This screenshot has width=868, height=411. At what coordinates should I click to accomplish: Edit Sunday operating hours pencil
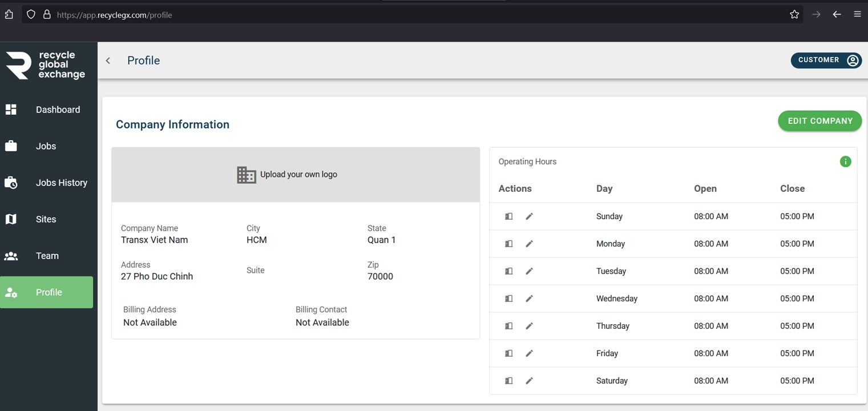pos(529,216)
